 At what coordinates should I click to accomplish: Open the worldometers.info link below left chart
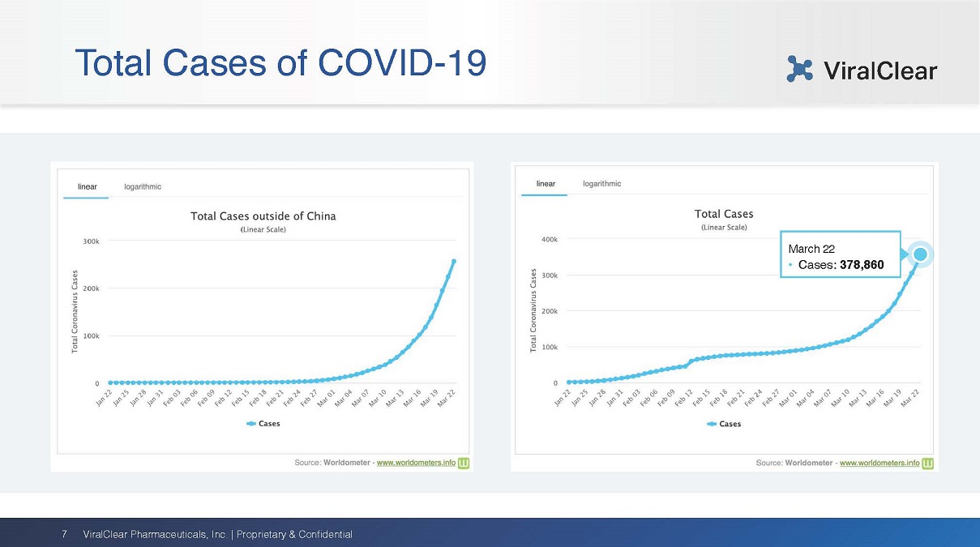point(416,463)
